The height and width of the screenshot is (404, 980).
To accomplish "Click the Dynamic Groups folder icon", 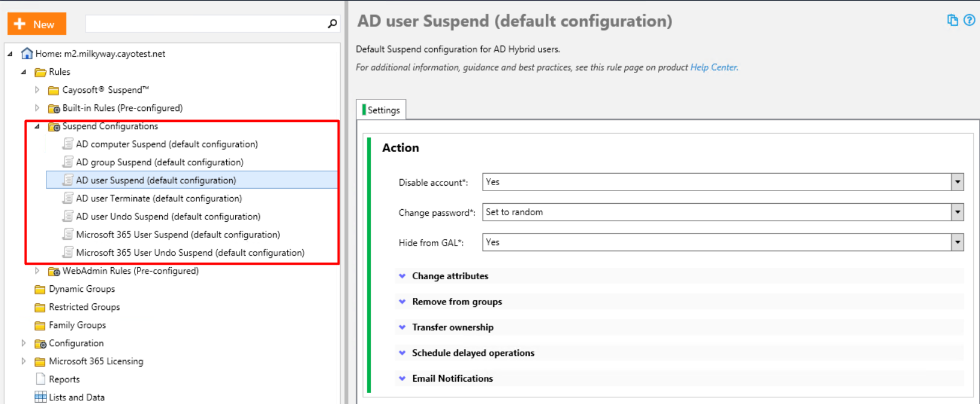I will [40, 289].
